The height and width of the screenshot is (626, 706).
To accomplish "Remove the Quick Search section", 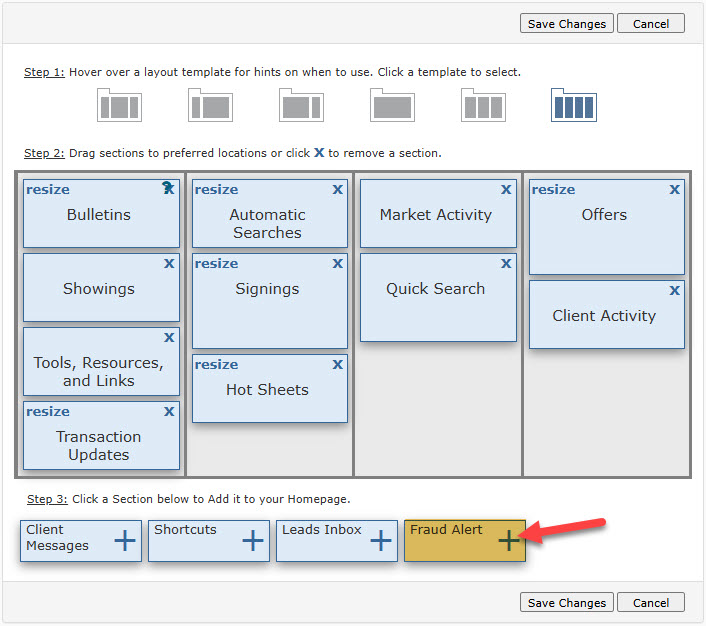I will coord(506,263).
